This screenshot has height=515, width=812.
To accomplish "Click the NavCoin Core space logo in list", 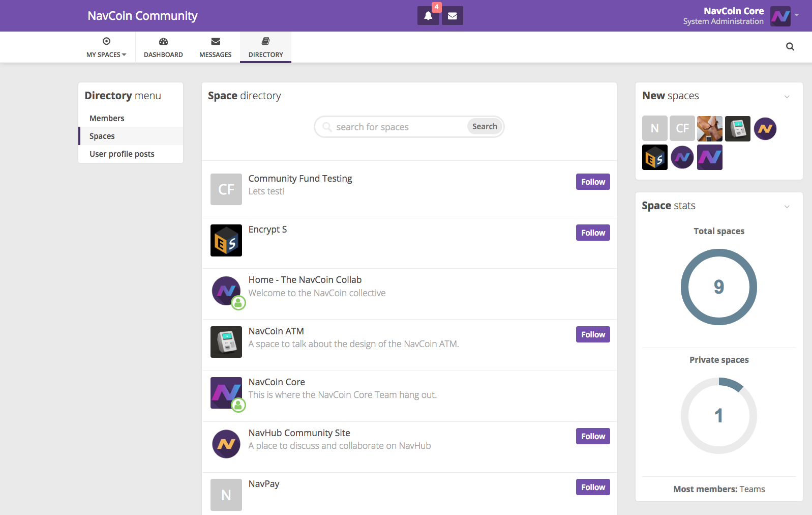I will point(226,393).
